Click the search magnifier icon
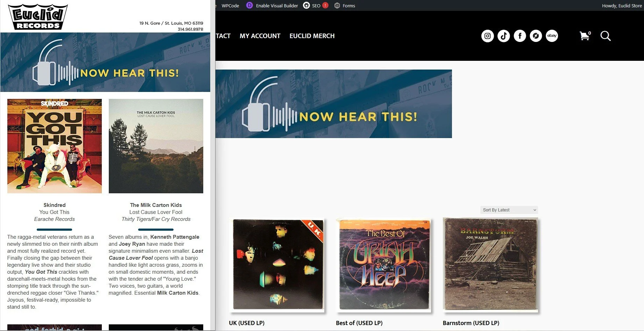644x331 pixels. click(606, 36)
